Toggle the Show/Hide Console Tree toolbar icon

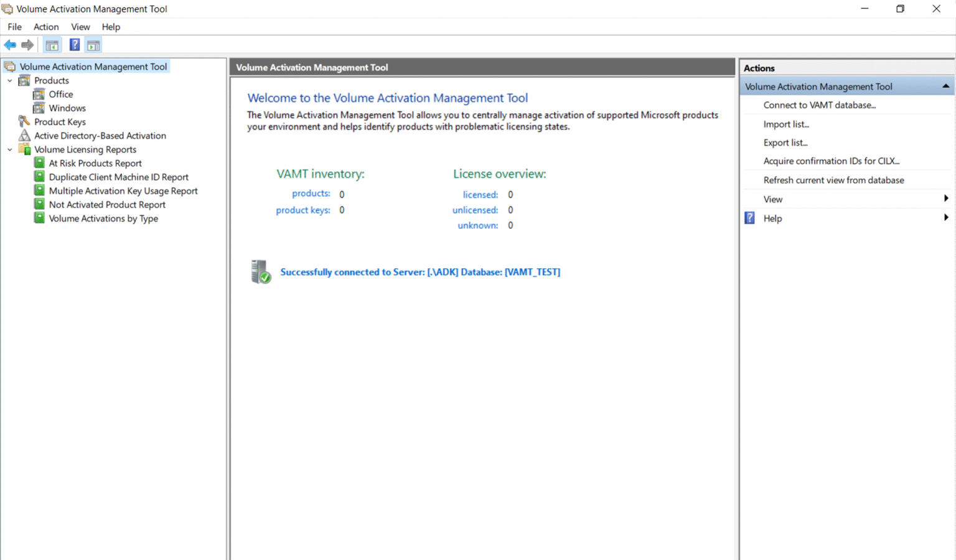(x=52, y=44)
